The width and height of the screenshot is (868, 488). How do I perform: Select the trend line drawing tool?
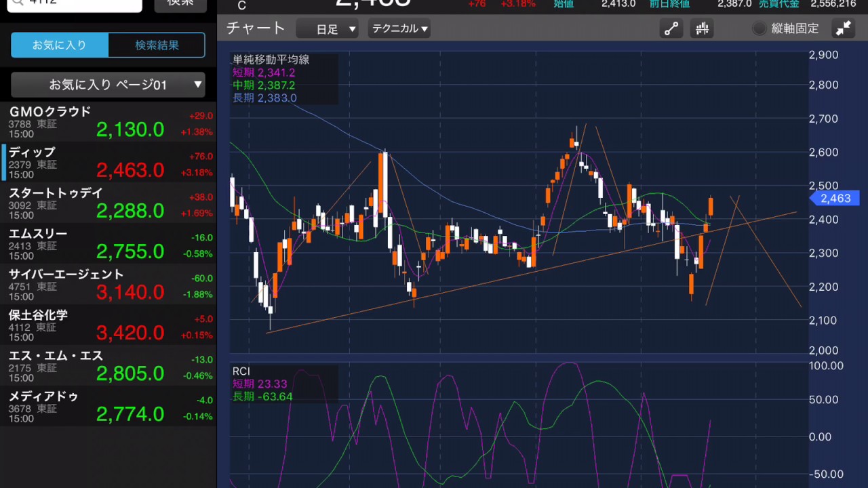(x=671, y=28)
